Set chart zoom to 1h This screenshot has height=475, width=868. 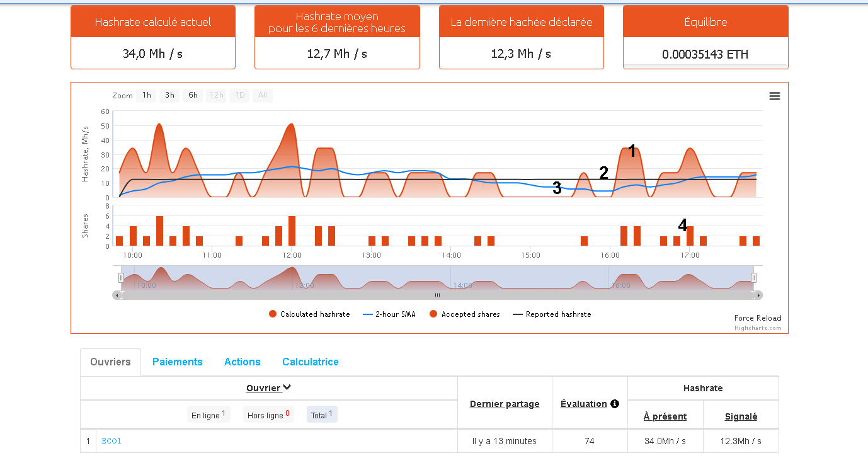point(147,96)
